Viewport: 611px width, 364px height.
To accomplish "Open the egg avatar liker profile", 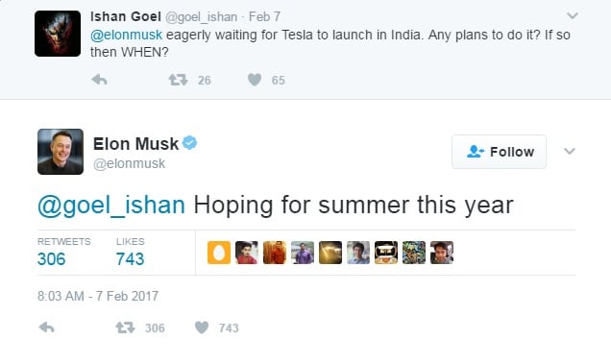I will coord(219,253).
